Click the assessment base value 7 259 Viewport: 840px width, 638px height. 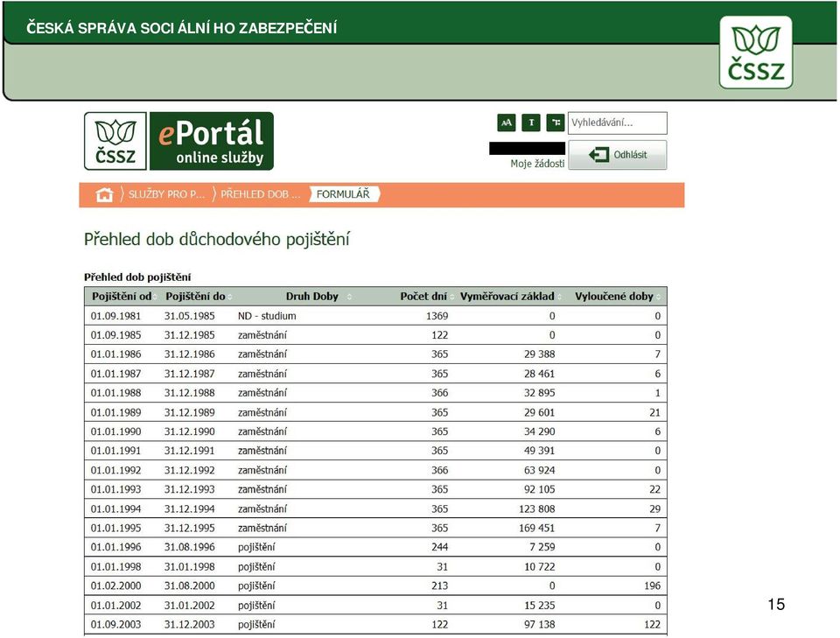(542, 548)
